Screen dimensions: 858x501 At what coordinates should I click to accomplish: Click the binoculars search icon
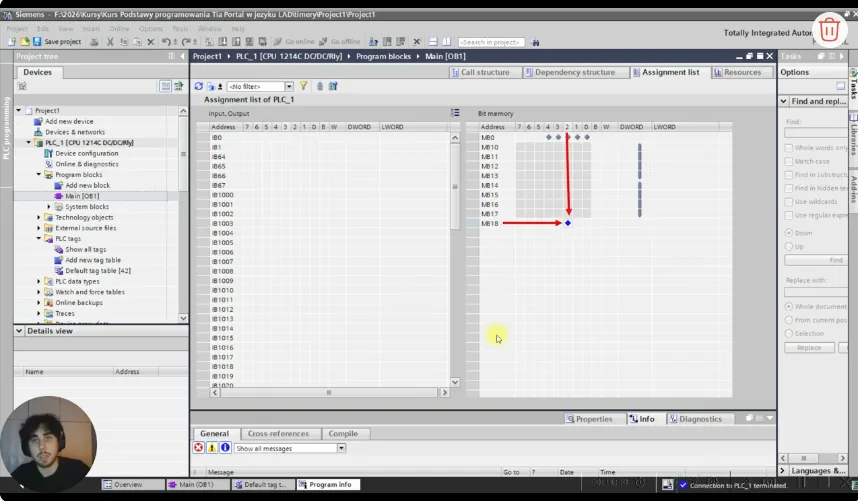535,42
